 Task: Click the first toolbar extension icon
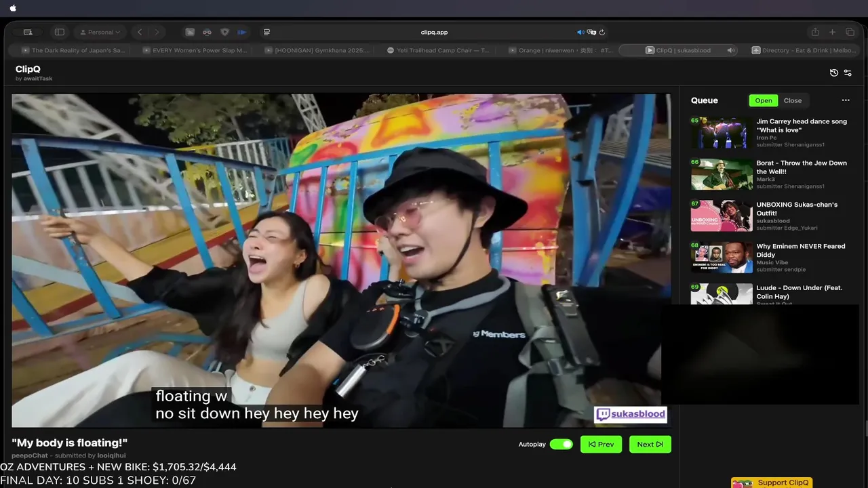[x=190, y=32]
